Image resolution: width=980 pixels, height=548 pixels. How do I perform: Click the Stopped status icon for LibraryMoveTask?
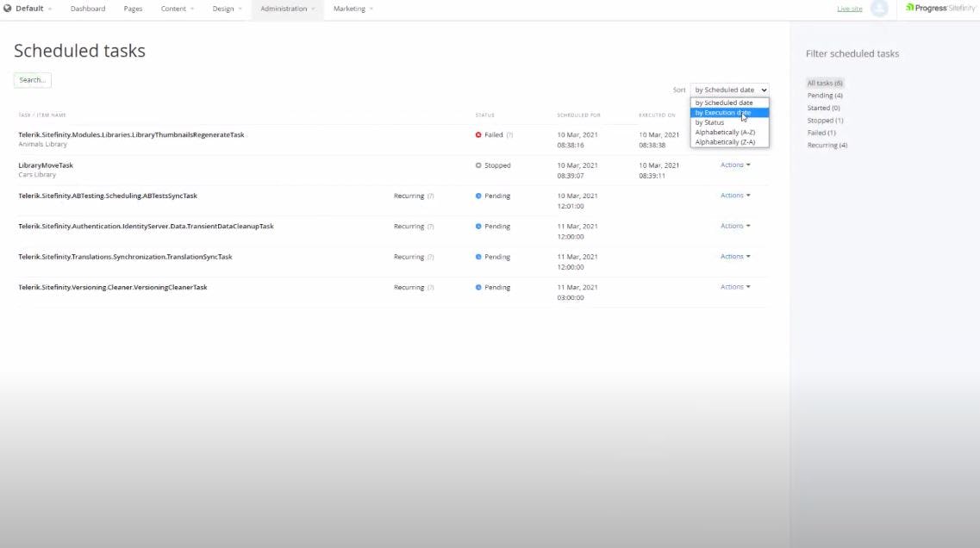(x=477, y=165)
